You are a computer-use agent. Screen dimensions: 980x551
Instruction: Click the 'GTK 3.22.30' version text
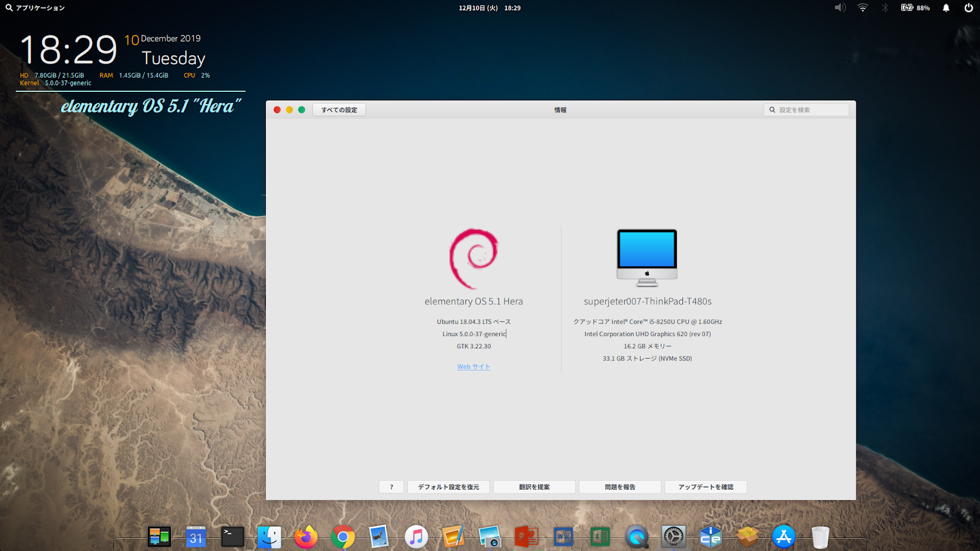[x=473, y=346]
